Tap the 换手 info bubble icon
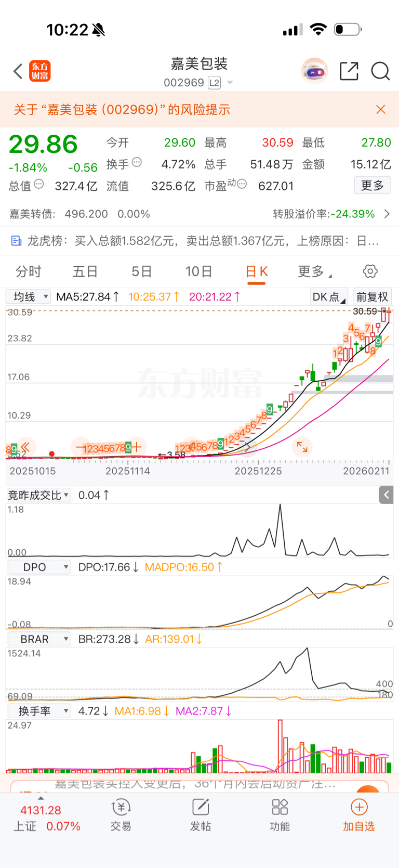The width and height of the screenshot is (399, 868). [137, 162]
